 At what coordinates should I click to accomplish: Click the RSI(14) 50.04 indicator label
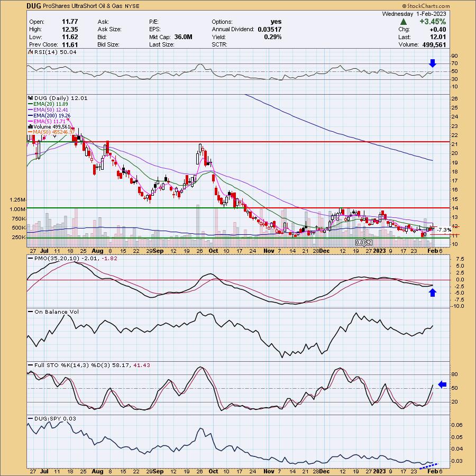tap(55, 52)
